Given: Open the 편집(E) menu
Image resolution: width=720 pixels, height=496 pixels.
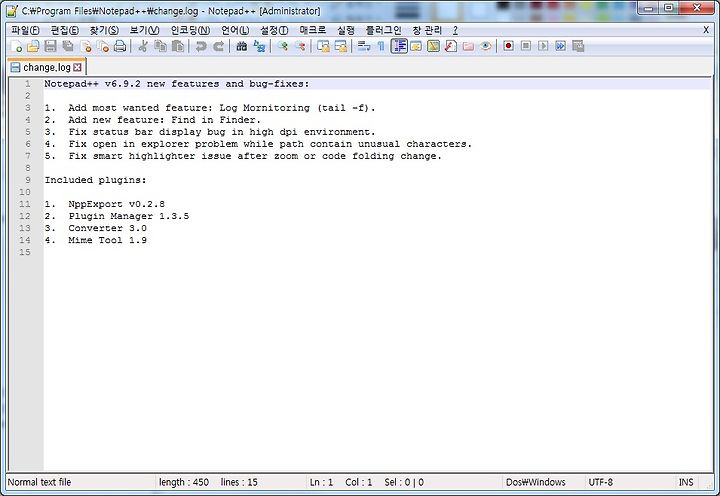Looking at the screenshot, I should pyautogui.click(x=65, y=30).
